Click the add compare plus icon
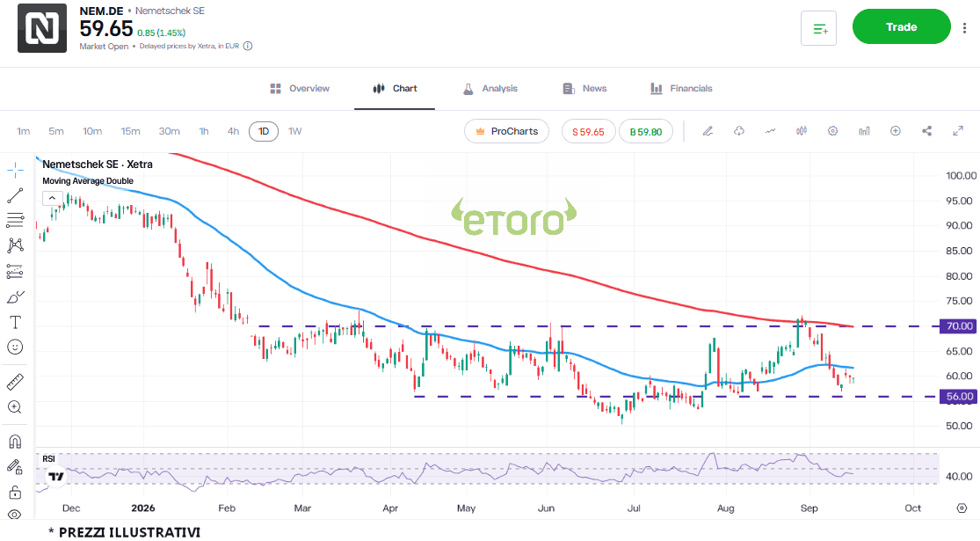980x541 pixels. (896, 131)
